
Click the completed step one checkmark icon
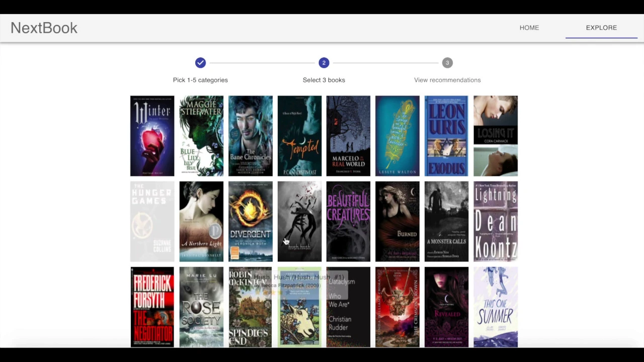[200, 63]
